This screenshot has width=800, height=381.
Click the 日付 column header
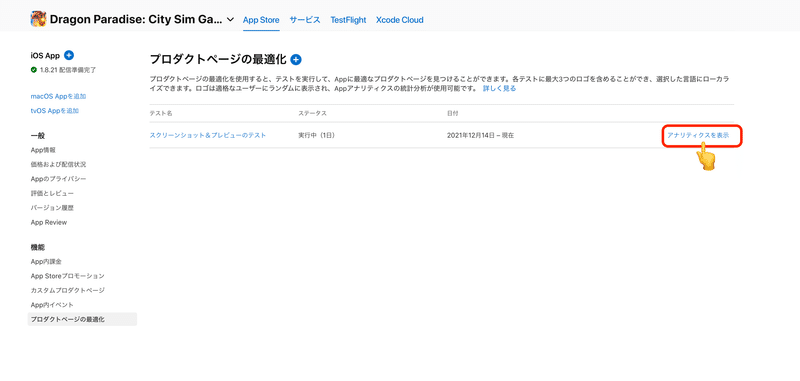click(x=453, y=113)
